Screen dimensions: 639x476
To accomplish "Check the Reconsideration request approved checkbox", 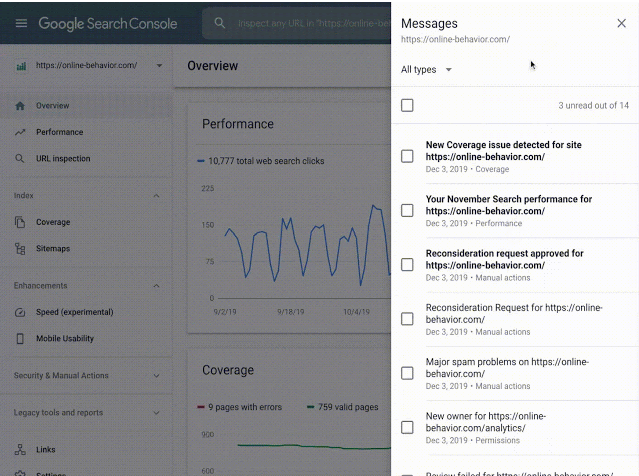I will (x=407, y=264).
